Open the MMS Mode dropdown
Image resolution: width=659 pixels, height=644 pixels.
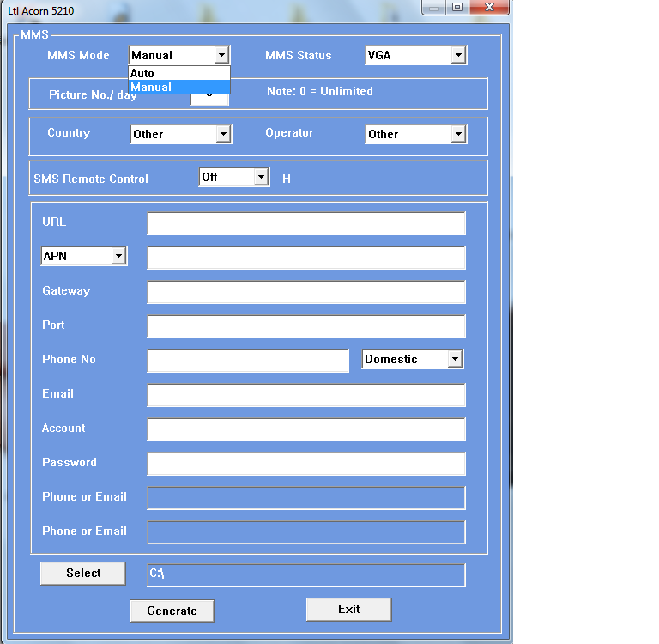tap(221, 55)
